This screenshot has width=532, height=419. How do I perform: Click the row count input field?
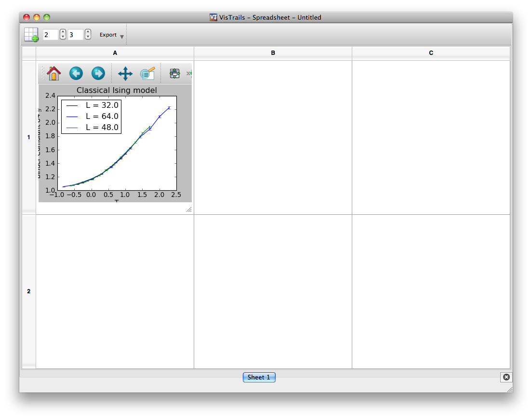50,35
